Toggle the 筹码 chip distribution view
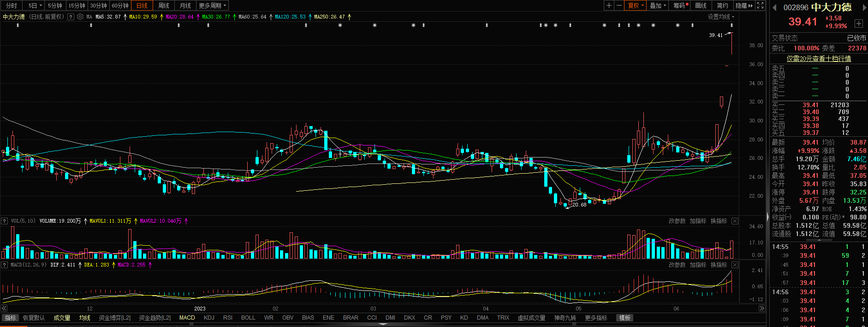 pos(680,6)
